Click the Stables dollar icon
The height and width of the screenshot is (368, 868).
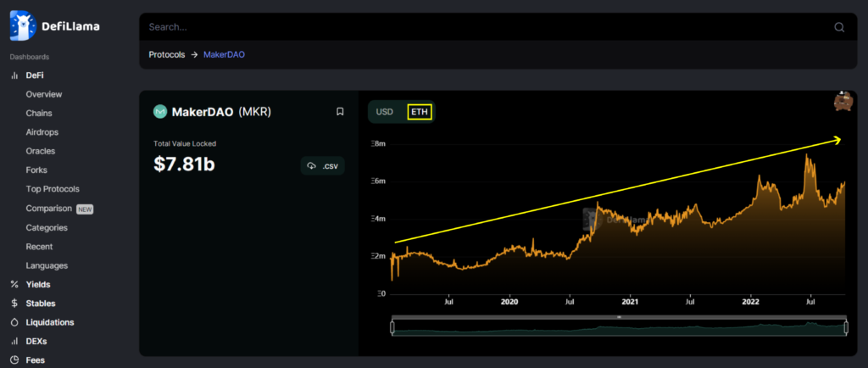click(x=14, y=304)
